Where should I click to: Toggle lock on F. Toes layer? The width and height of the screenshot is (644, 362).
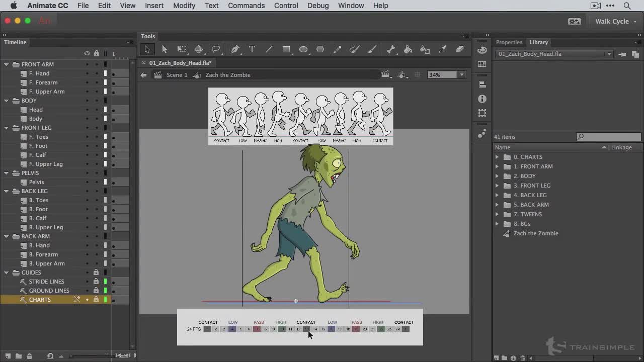coord(96,137)
